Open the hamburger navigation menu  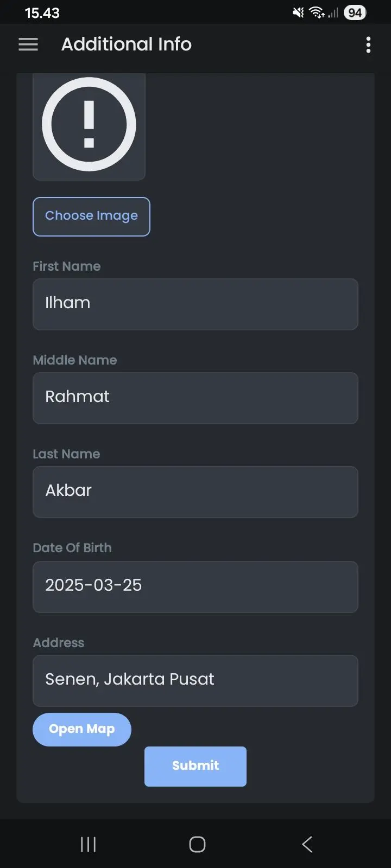tap(28, 44)
